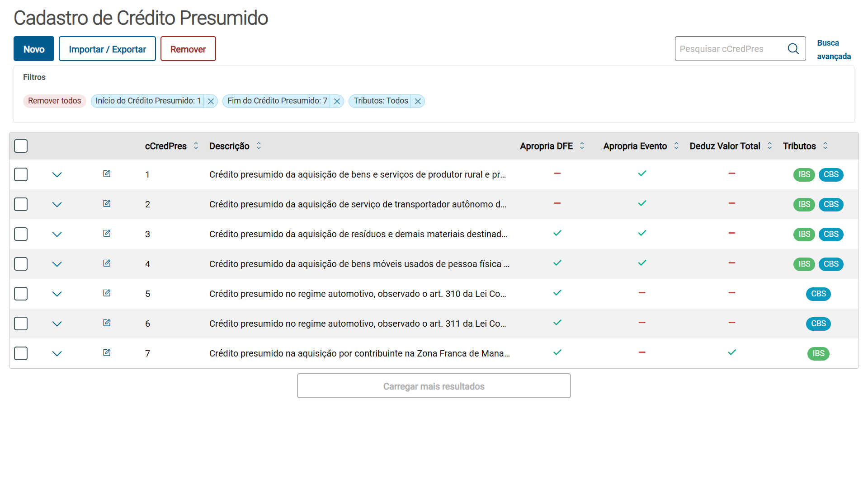Click edit pencil icon for row 4
This screenshot has height=488, width=868.
107,263
